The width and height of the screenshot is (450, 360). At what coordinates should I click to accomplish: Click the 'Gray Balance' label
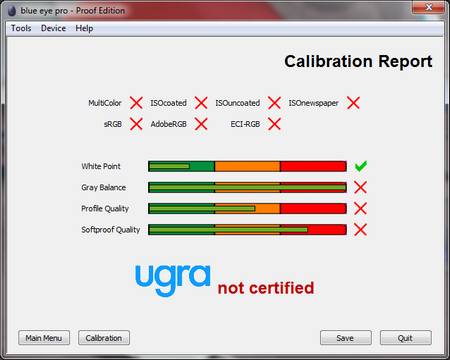104,187
